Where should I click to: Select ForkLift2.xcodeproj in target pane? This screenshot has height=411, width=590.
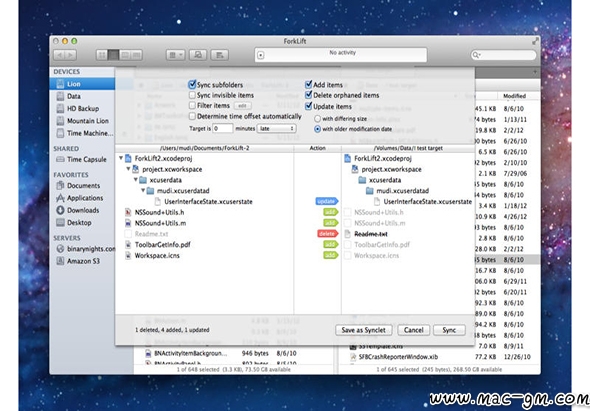point(383,158)
